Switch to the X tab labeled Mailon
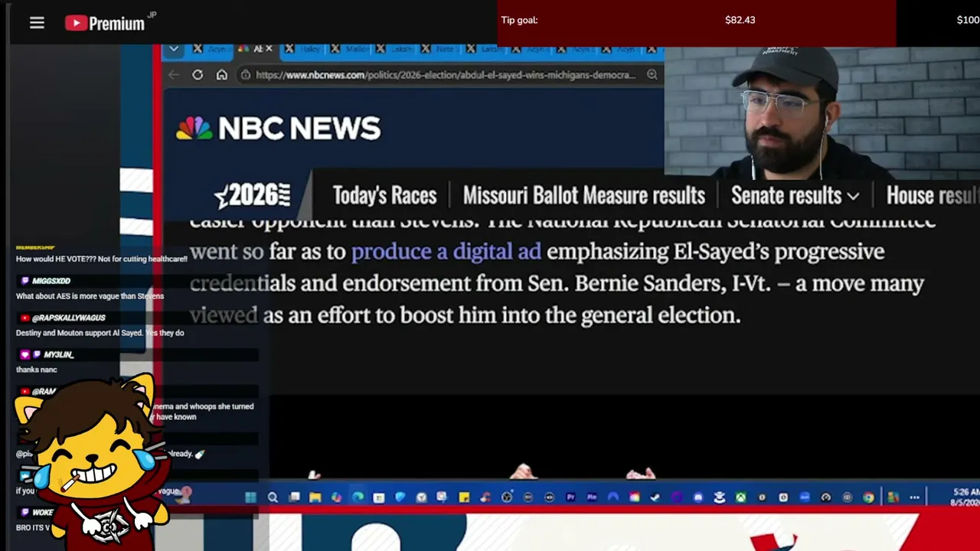This screenshot has width=980, height=551. click(x=350, y=49)
